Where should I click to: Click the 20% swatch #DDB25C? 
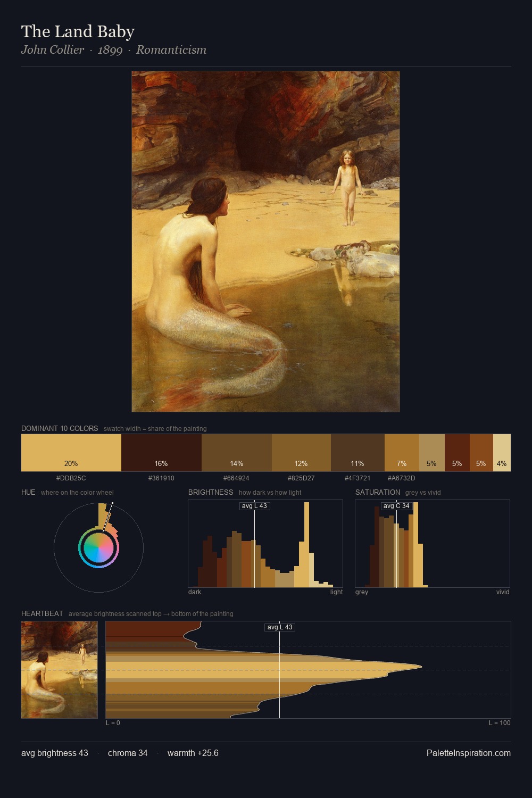point(71,453)
